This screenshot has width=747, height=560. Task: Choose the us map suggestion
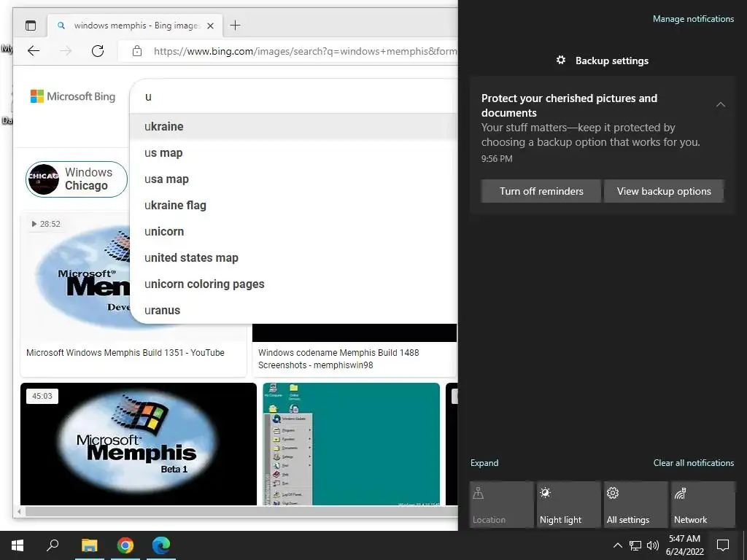point(294,153)
